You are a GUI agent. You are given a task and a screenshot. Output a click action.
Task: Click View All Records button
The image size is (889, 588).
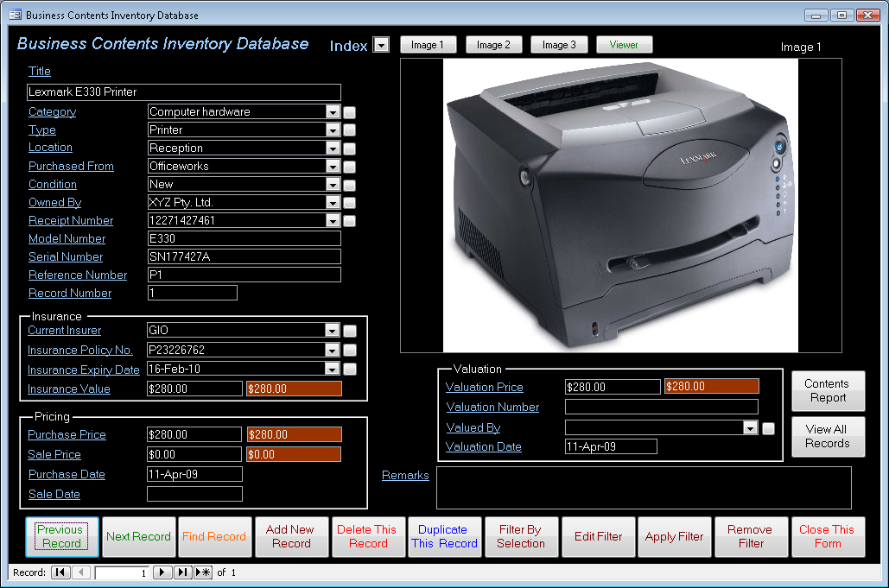click(828, 437)
